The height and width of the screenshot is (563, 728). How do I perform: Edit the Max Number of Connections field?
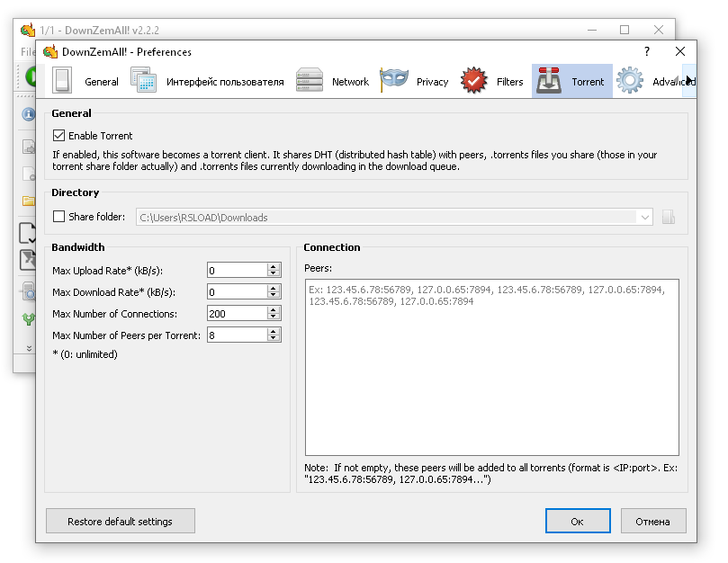[x=237, y=313]
